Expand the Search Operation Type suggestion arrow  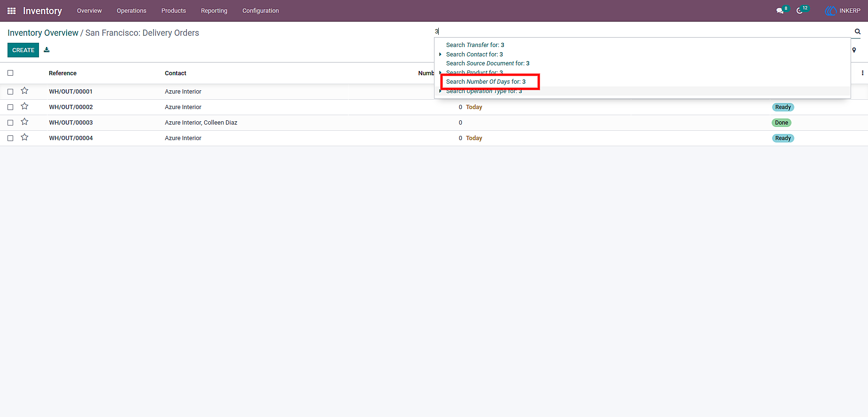coord(440,91)
